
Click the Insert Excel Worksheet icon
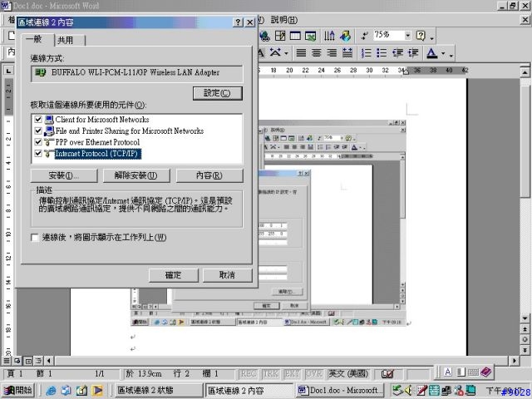tap(310, 36)
